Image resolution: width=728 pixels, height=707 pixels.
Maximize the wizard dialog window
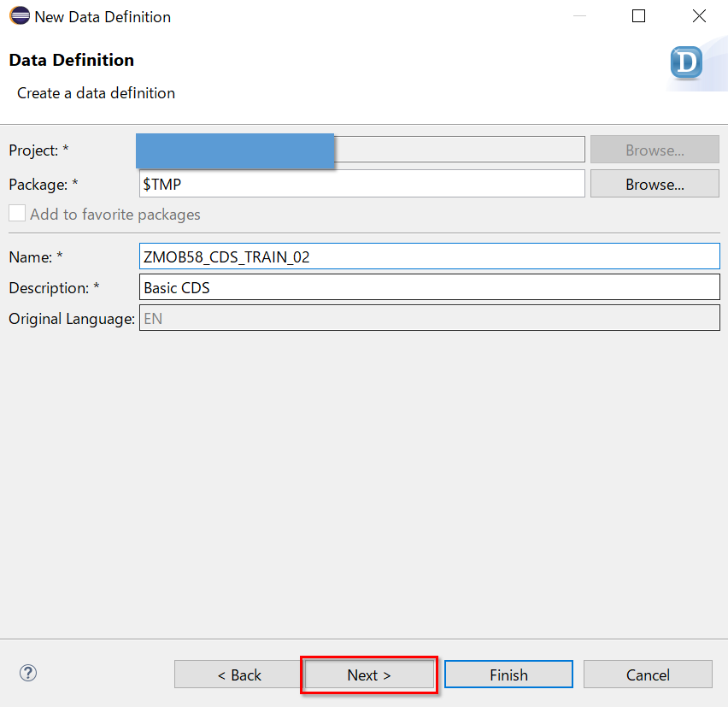click(638, 15)
